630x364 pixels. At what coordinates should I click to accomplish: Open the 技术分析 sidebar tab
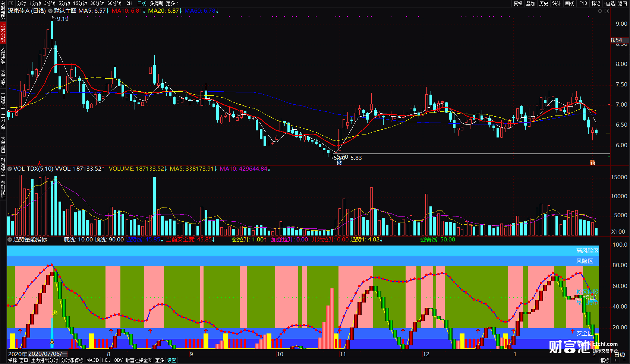coord(3,32)
